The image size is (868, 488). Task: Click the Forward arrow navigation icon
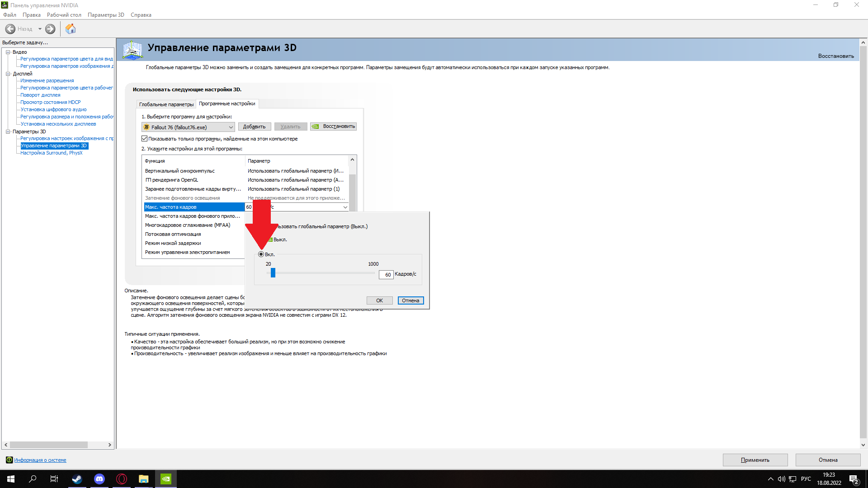50,29
